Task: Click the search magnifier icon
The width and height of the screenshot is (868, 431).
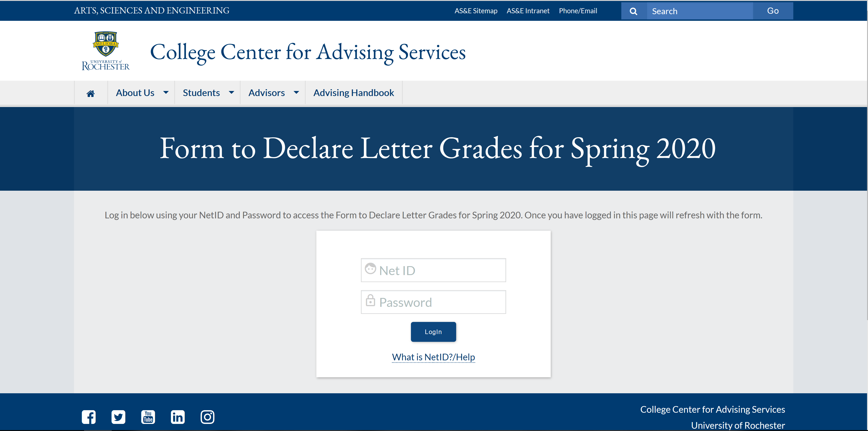Action: click(x=633, y=11)
